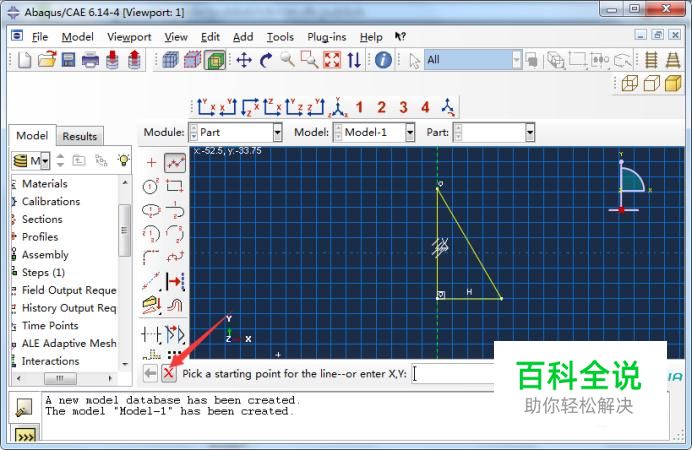Switch to the Results tab
692x450 pixels.
click(x=79, y=136)
